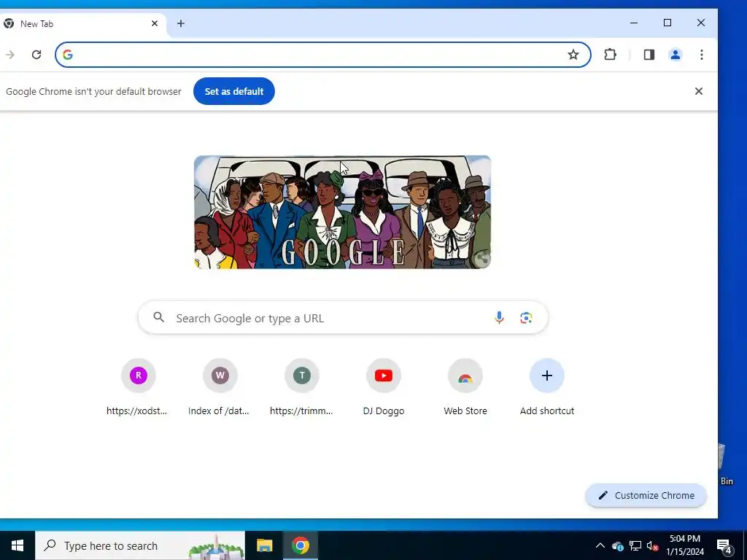This screenshot has height=560, width=747.
Task: Start voice search with microphone icon
Action: coord(499,318)
